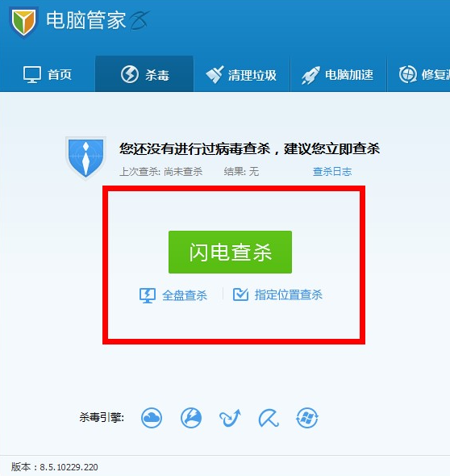Click the version number 8.5.10229.220
The width and height of the screenshot is (450, 476).
pyautogui.click(x=69, y=467)
